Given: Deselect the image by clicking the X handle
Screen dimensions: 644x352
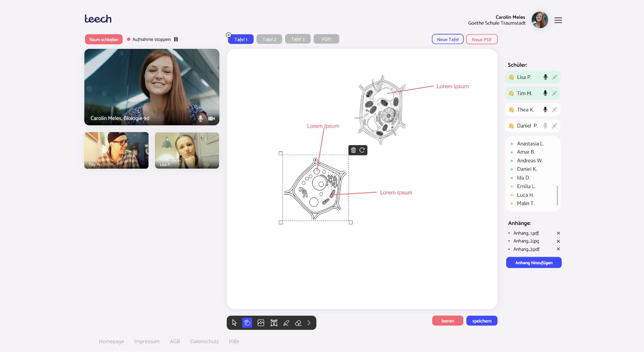Looking at the screenshot, I should click(228, 35).
